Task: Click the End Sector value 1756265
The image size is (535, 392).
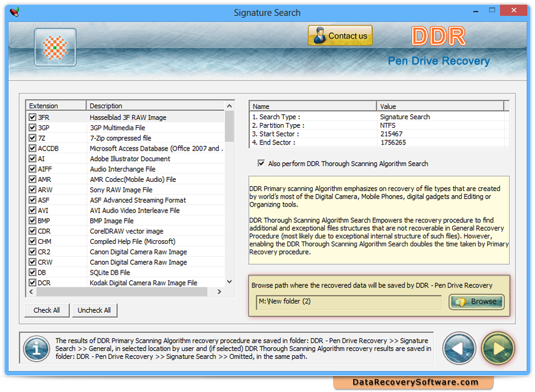Action: 393,143
